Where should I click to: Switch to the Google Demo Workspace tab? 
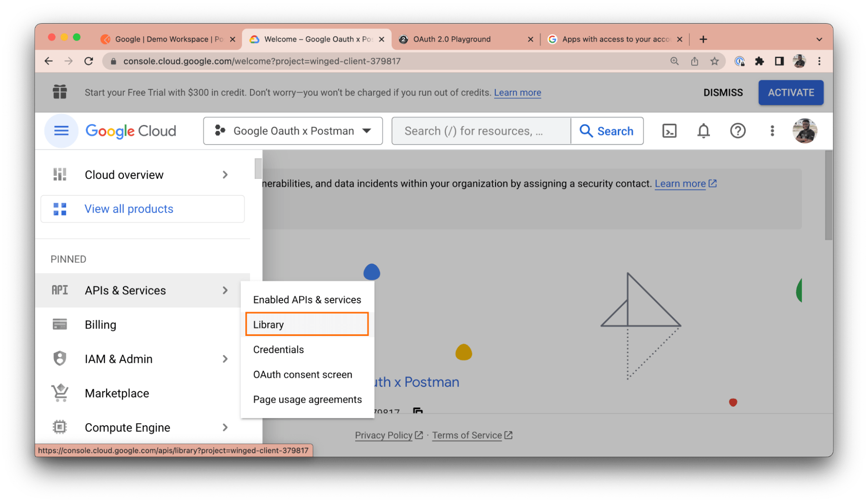[168, 39]
